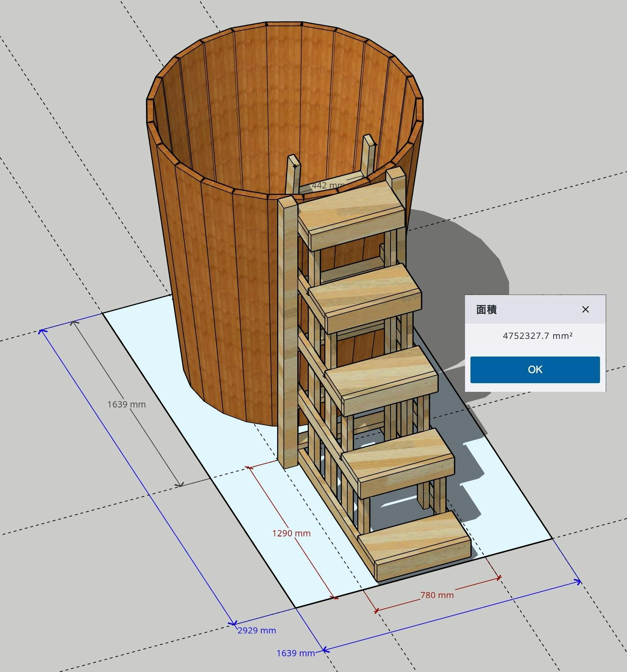The image size is (627, 672).
Task: Click the 4752327.7 mm² area value
Action: tap(537, 336)
